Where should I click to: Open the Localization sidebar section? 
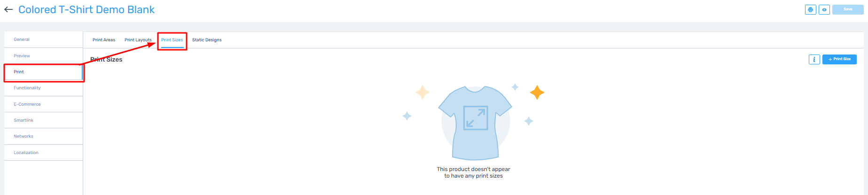pyautogui.click(x=26, y=153)
